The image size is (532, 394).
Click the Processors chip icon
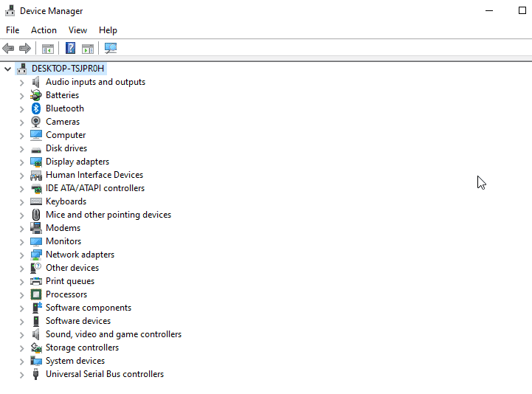click(x=36, y=294)
